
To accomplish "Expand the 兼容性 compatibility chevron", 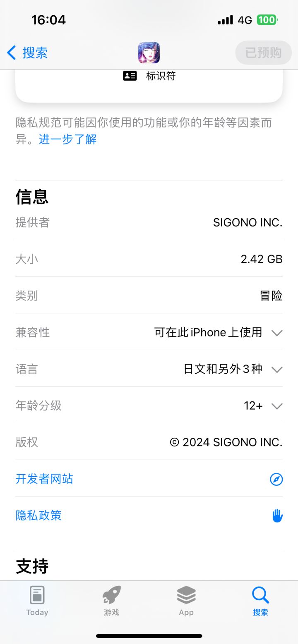I will [276, 333].
